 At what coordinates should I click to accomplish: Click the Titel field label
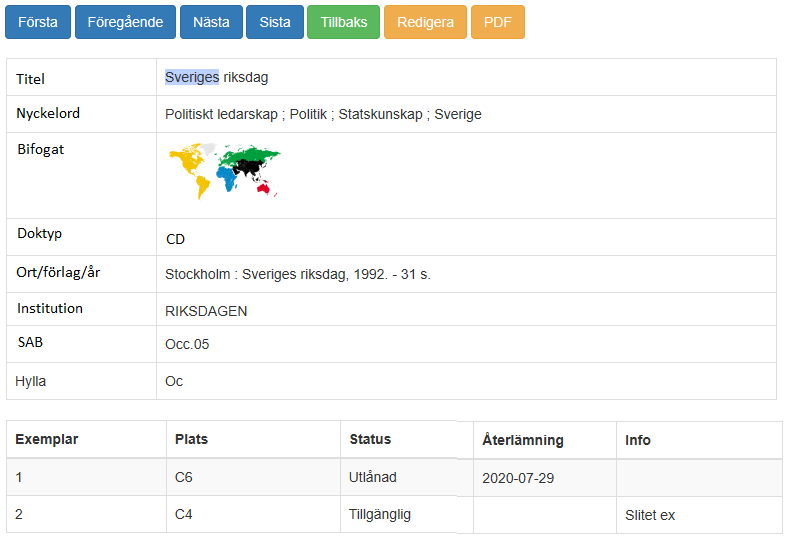(30, 79)
